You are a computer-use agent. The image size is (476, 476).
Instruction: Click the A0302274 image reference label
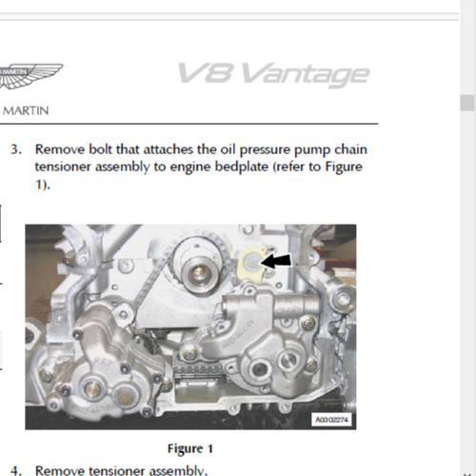[331, 420]
